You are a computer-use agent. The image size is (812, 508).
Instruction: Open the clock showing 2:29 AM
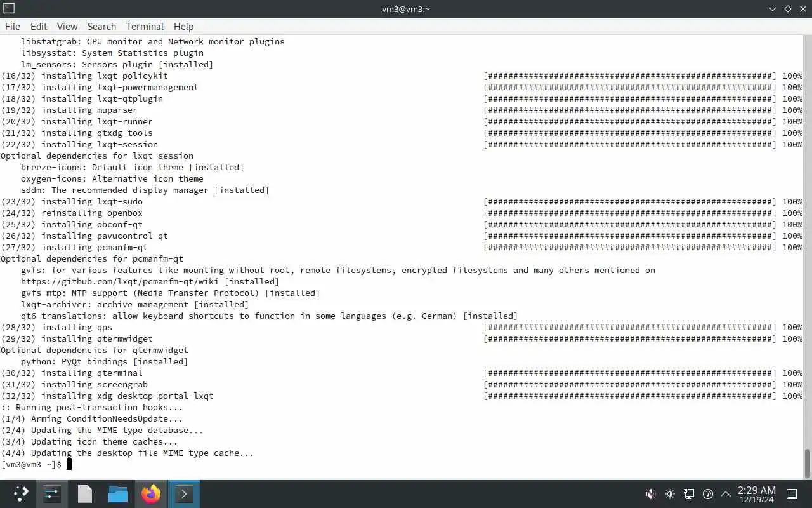click(757, 494)
